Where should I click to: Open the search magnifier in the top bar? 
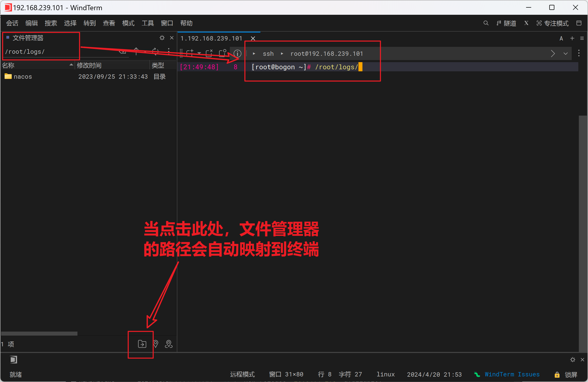pyautogui.click(x=486, y=23)
